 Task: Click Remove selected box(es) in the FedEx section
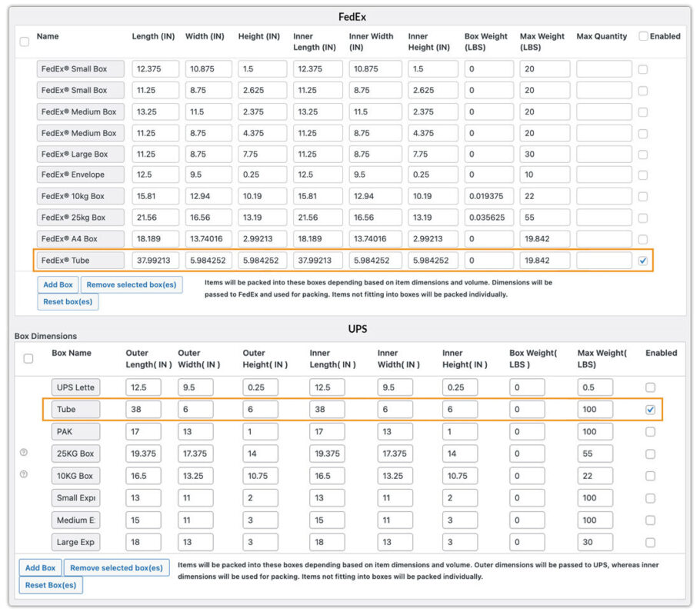point(132,284)
